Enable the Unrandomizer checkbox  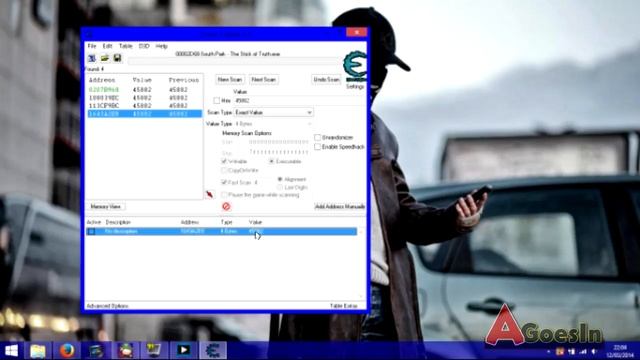[x=317, y=138]
